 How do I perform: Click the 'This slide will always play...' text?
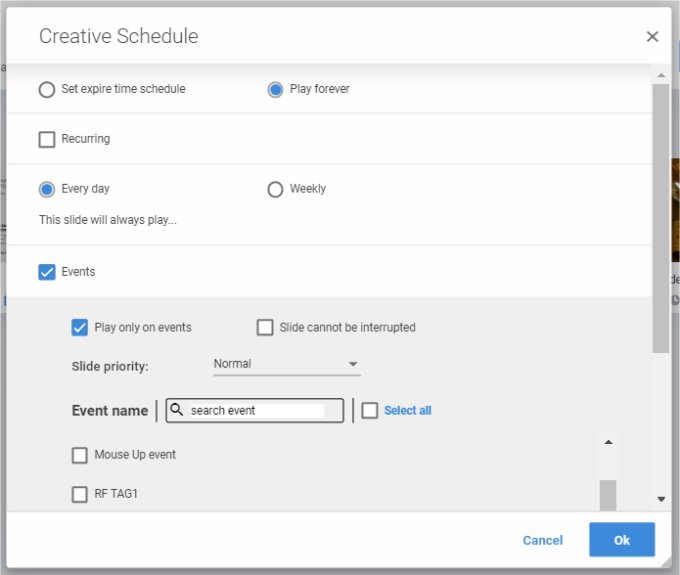tap(108, 220)
